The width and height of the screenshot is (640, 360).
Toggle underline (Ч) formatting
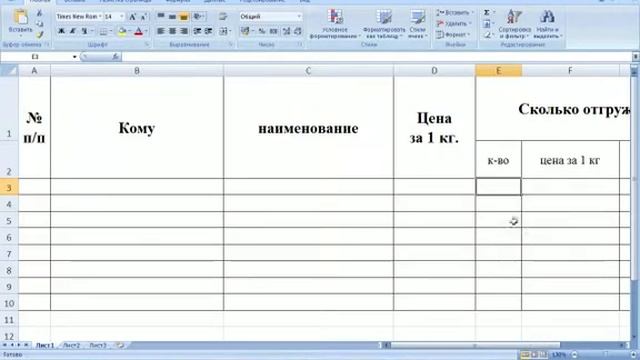(84, 31)
